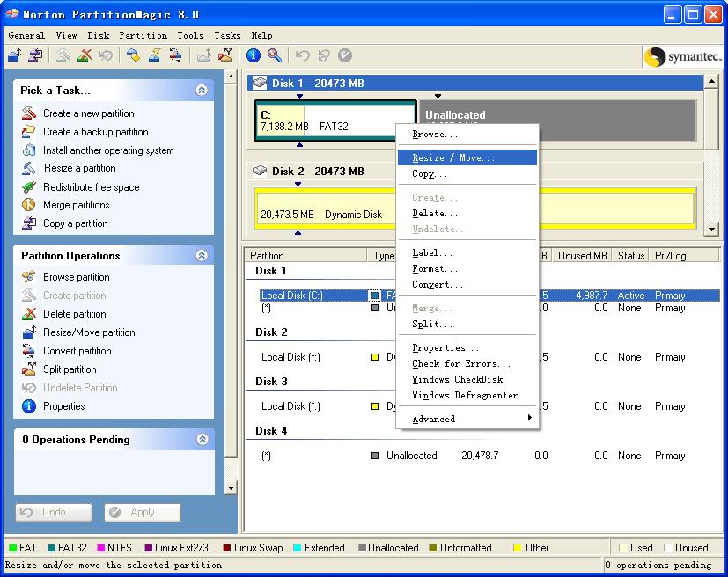Click the Convert partition icon in sidebar

pos(28,351)
